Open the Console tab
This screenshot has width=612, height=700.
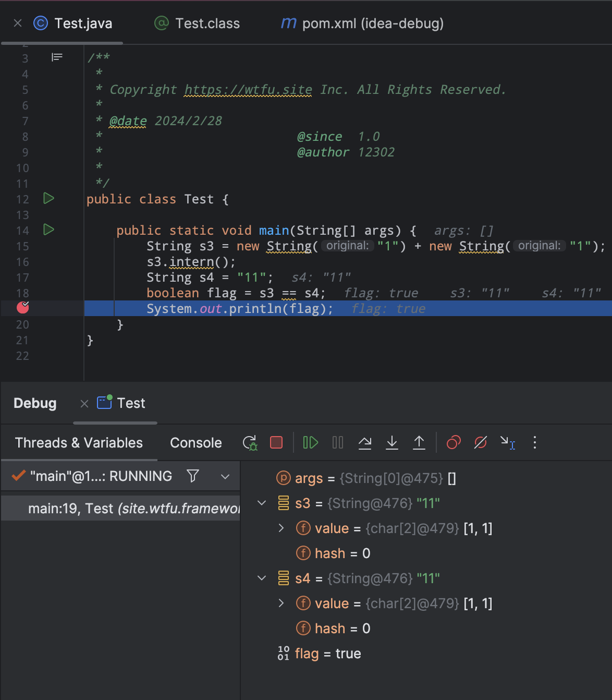coord(195,443)
